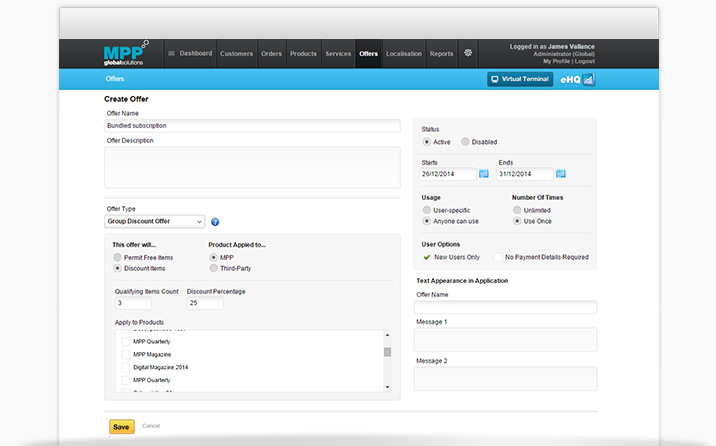The height and width of the screenshot is (446, 716).
Task: Select Third-Party product option
Action: click(x=213, y=268)
